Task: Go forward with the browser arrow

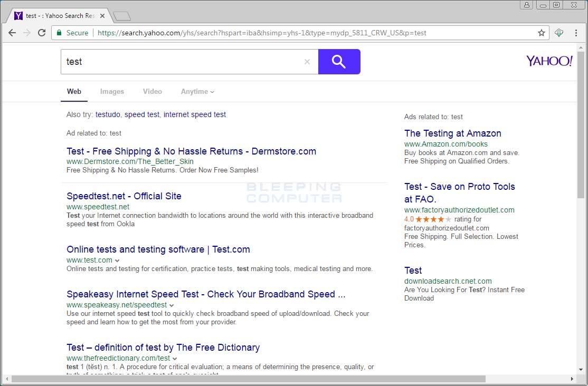Action: 26,33
